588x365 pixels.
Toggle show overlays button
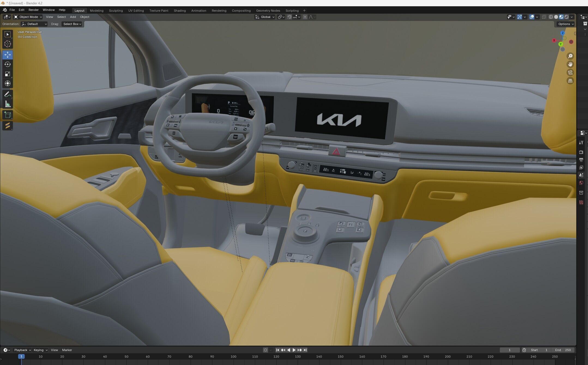[x=532, y=17]
